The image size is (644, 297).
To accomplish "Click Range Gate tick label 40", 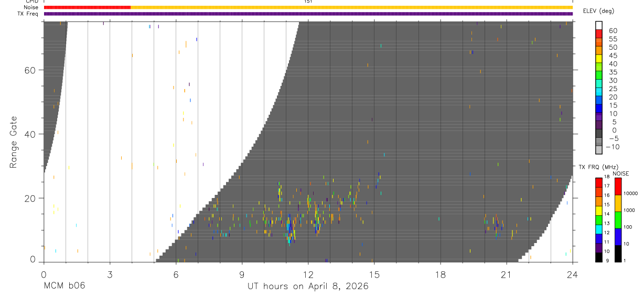I will [30, 134].
